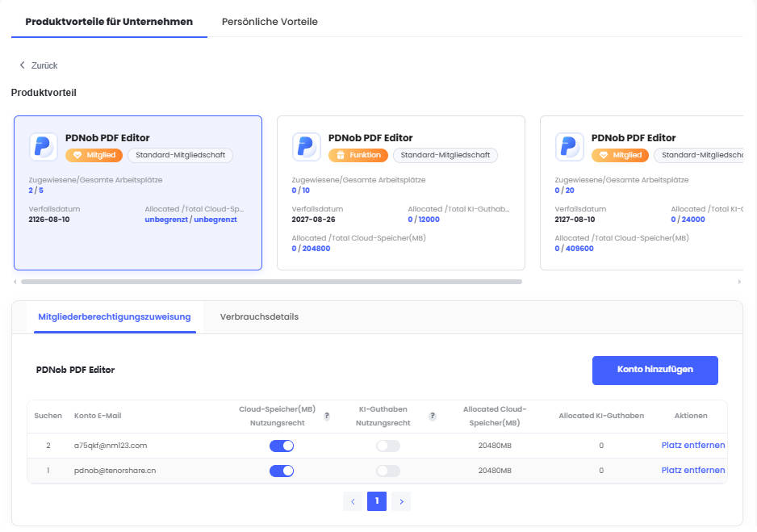Image resolution: width=757 pixels, height=532 pixels.
Task: Click the back chevron beside Zurück
Action: (22, 65)
